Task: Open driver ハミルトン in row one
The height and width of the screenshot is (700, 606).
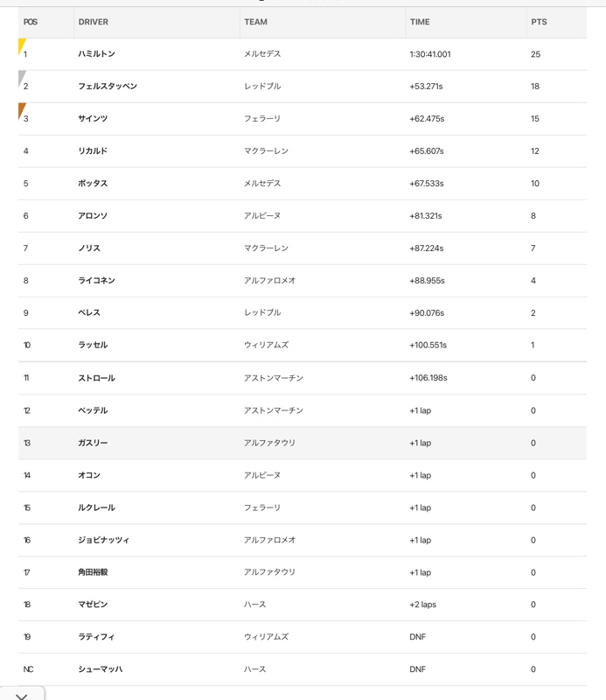Action: pyautogui.click(x=96, y=54)
